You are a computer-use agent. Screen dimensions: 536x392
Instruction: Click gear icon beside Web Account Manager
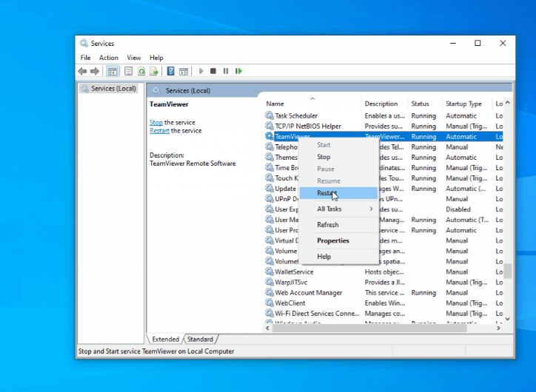click(269, 293)
